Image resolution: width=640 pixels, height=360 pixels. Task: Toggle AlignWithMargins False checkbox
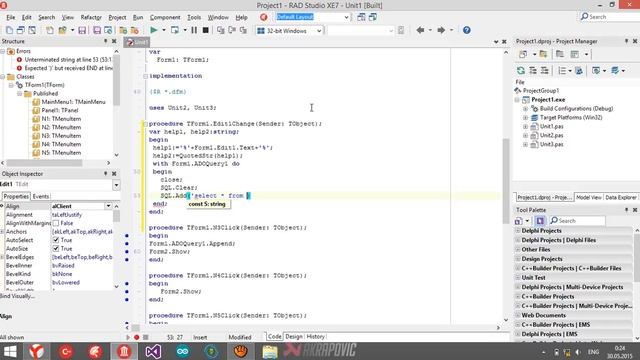click(56, 223)
